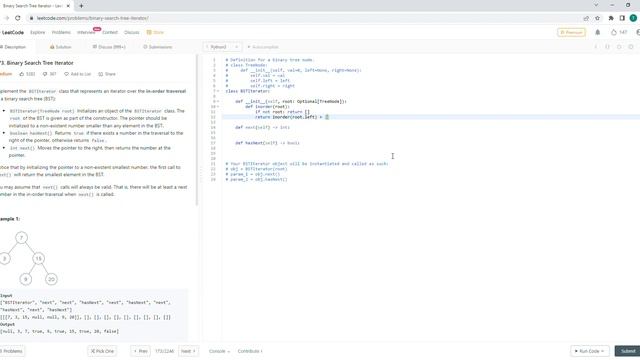
Task: Close the Binary Search Tree Iterator browser tab
Action: 68,6
